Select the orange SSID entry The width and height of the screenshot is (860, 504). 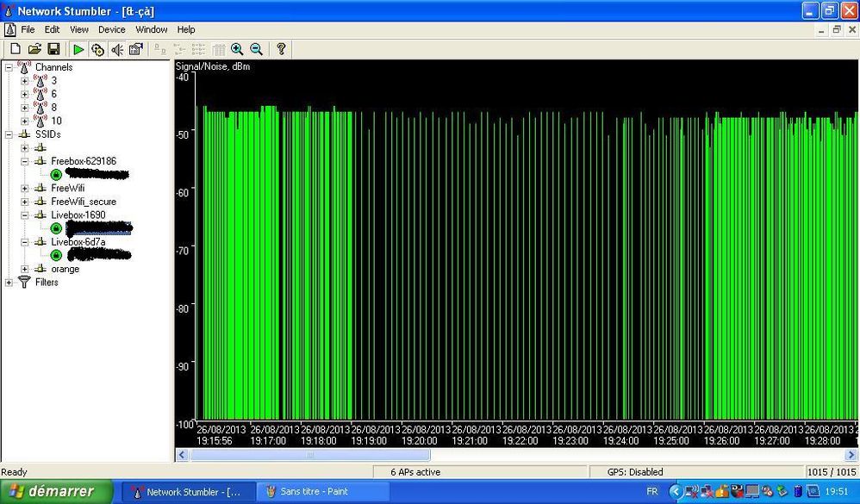click(65, 269)
